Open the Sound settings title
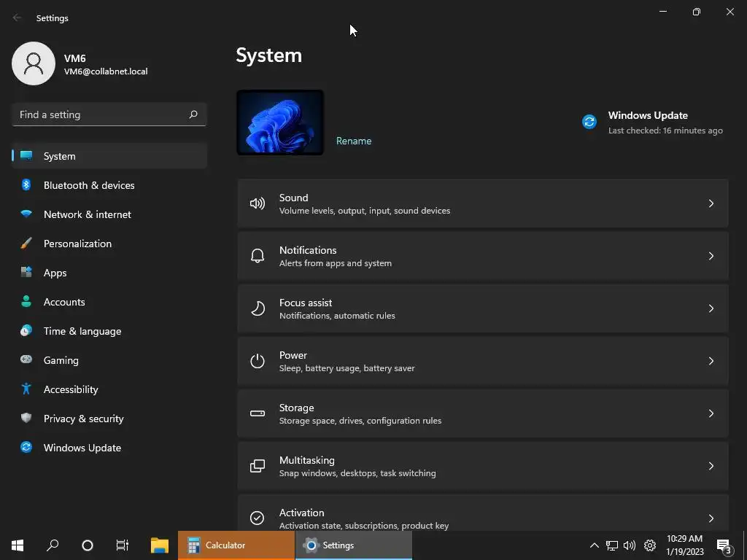This screenshot has width=747, height=560. point(293,197)
